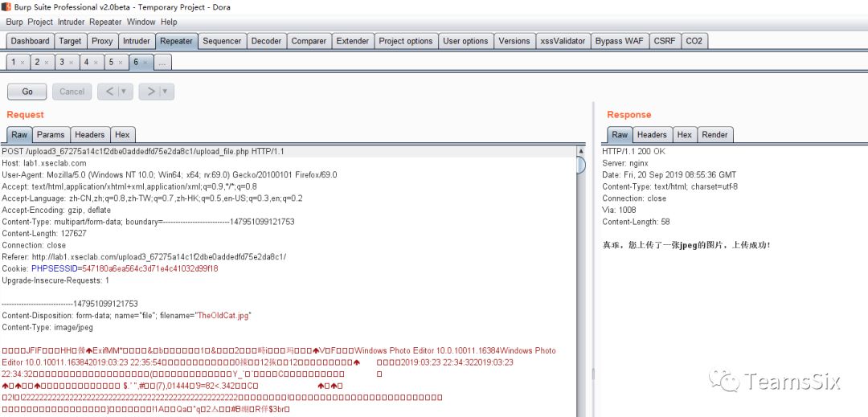Show the response Headers view

[x=652, y=134]
